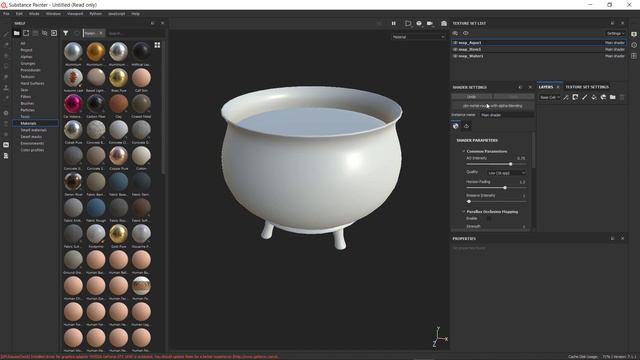The image size is (640, 360).
Task: Collapse the Common Parameters section
Action: pyautogui.click(x=464, y=151)
